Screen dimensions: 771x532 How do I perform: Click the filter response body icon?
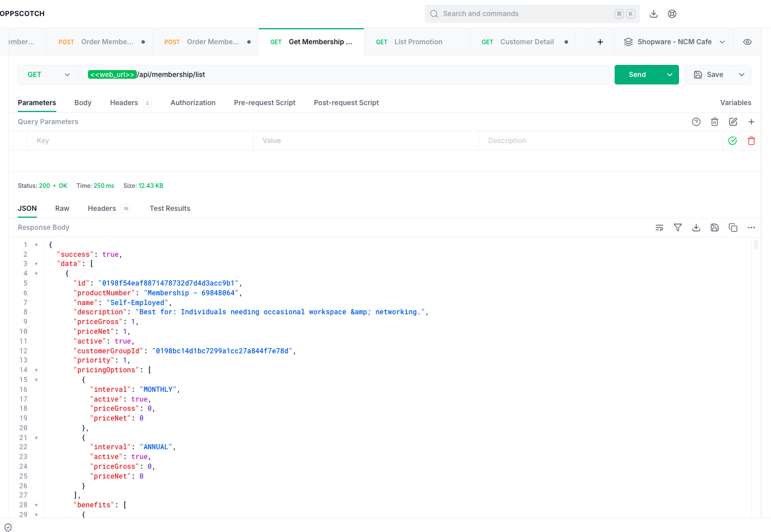(678, 228)
